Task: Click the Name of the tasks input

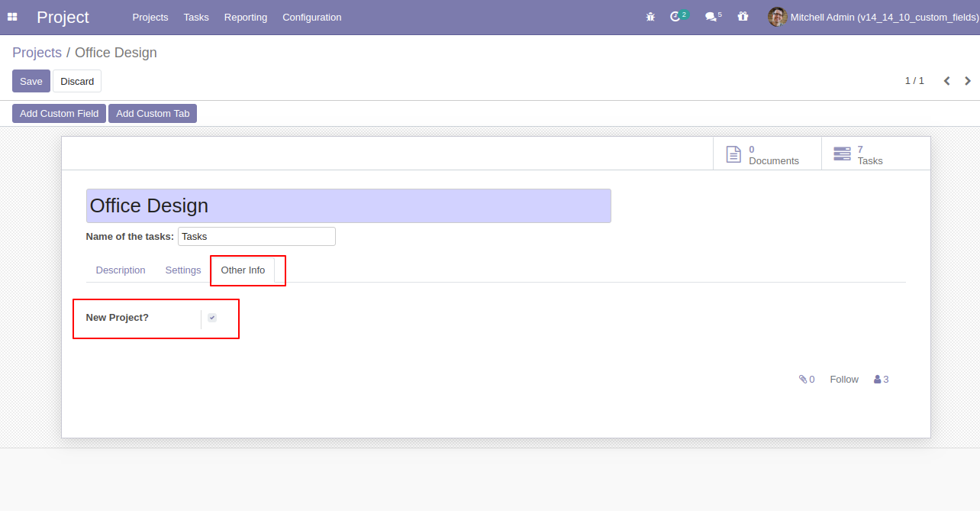Action: (256, 237)
